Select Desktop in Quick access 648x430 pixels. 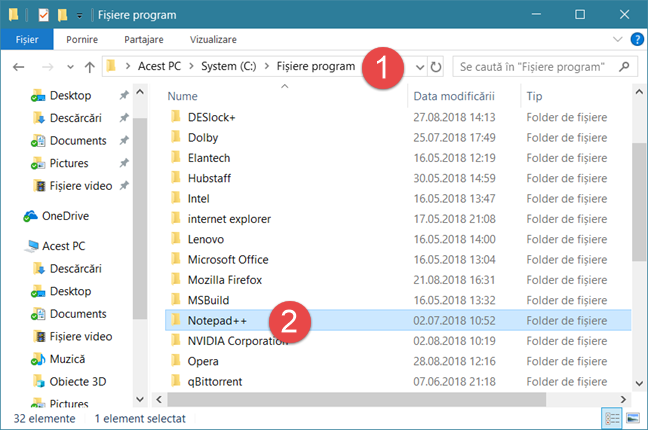(70, 96)
